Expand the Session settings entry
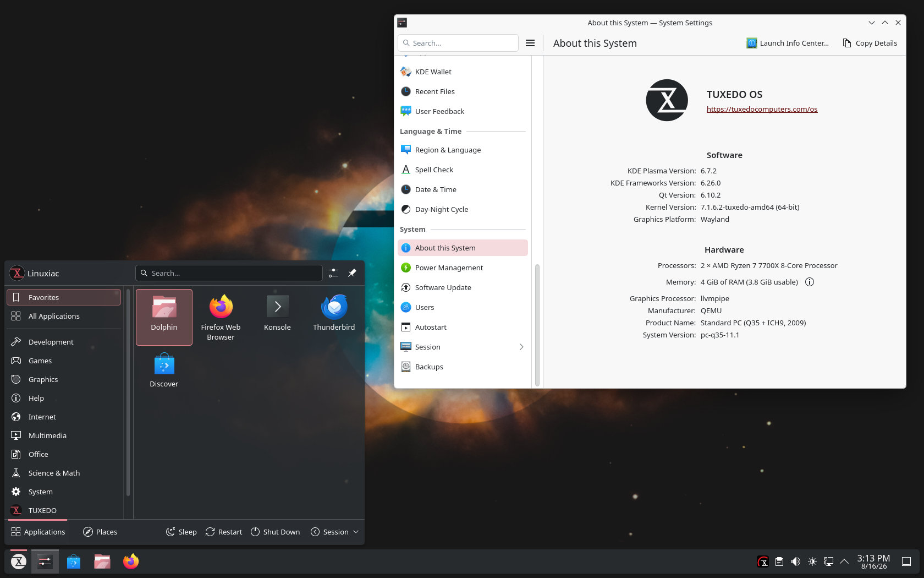The image size is (924, 578). click(463, 347)
